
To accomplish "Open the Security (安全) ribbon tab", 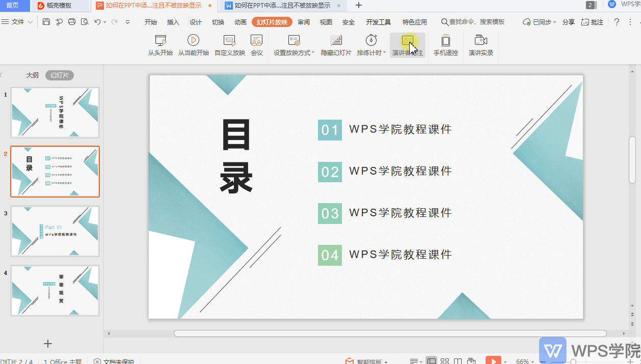I will (349, 22).
